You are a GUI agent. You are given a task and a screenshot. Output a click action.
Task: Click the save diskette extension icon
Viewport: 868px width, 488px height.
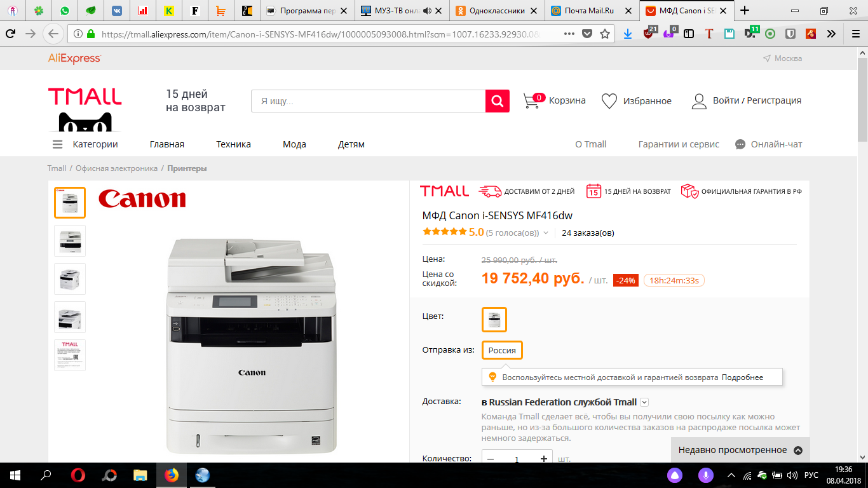point(729,34)
